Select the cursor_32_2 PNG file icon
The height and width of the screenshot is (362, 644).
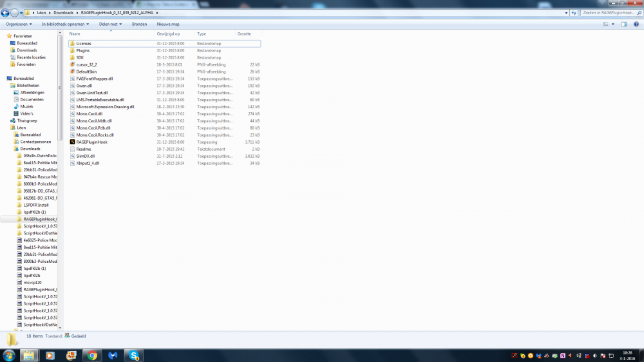pos(72,64)
